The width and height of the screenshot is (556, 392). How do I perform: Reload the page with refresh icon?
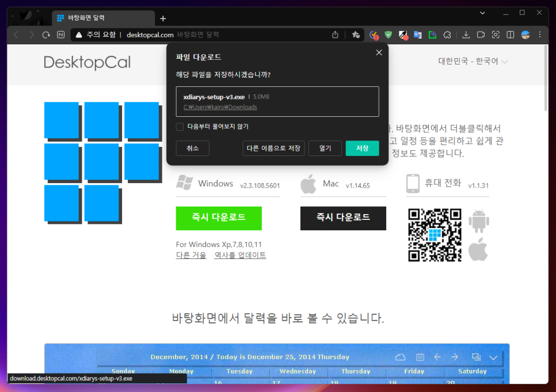pyautogui.click(x=46, y=35)
